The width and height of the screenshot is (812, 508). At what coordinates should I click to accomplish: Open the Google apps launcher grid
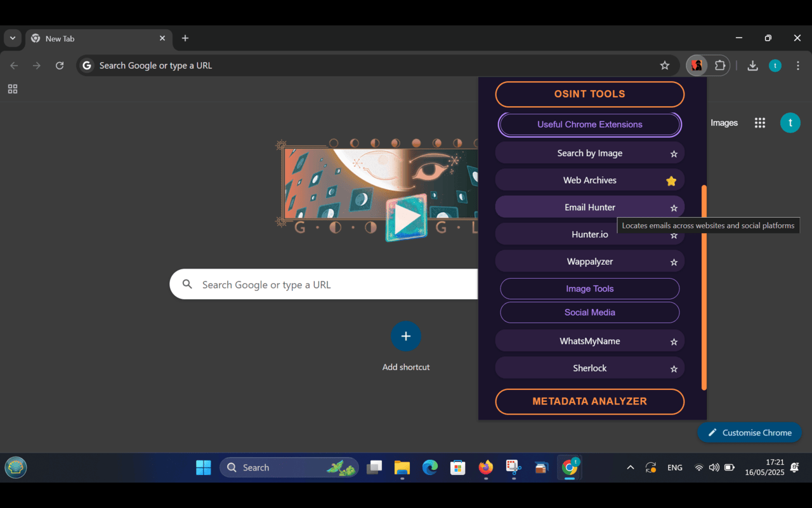(x=759, y=123)
